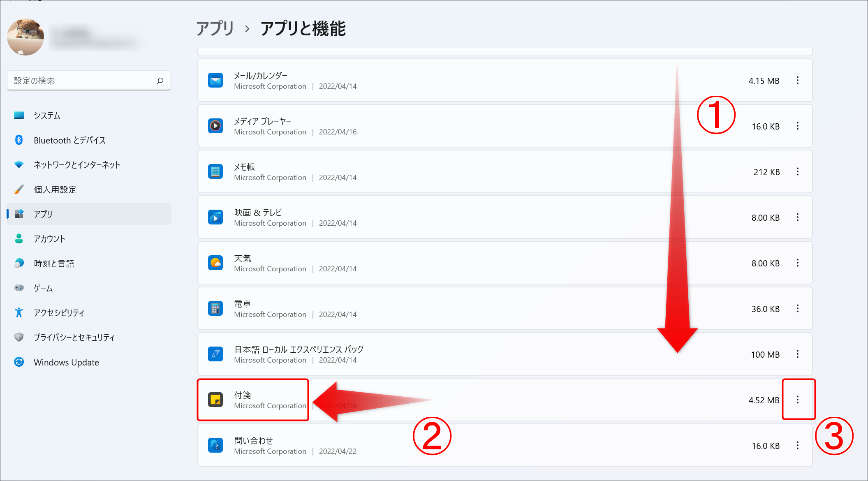
Task: Click the 天気 weather app icon
Action: [215, 263]
